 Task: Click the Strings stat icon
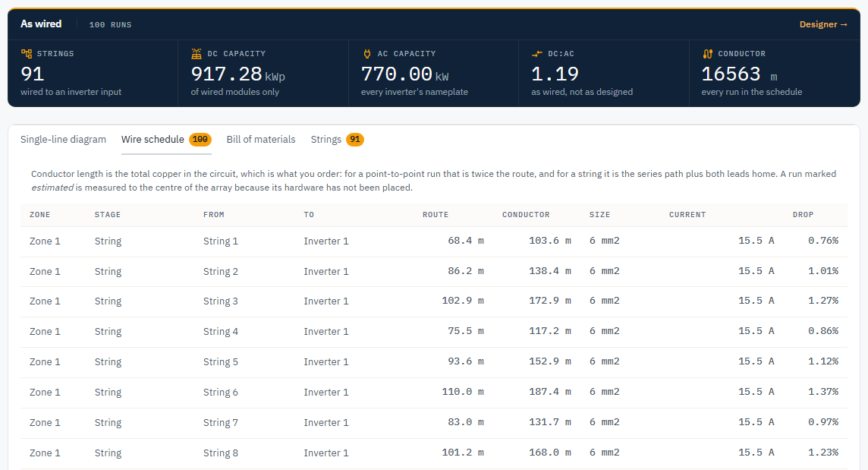pyautogui.click(x=26, y=54)
